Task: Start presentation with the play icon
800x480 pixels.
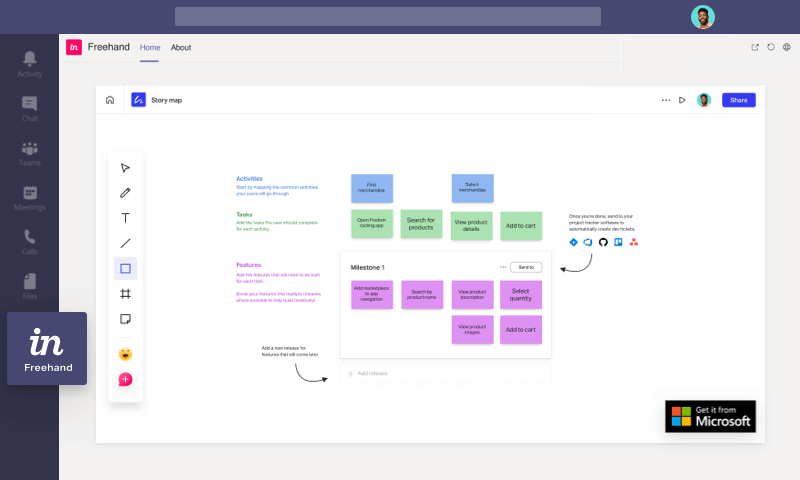Action: (682, 100)
